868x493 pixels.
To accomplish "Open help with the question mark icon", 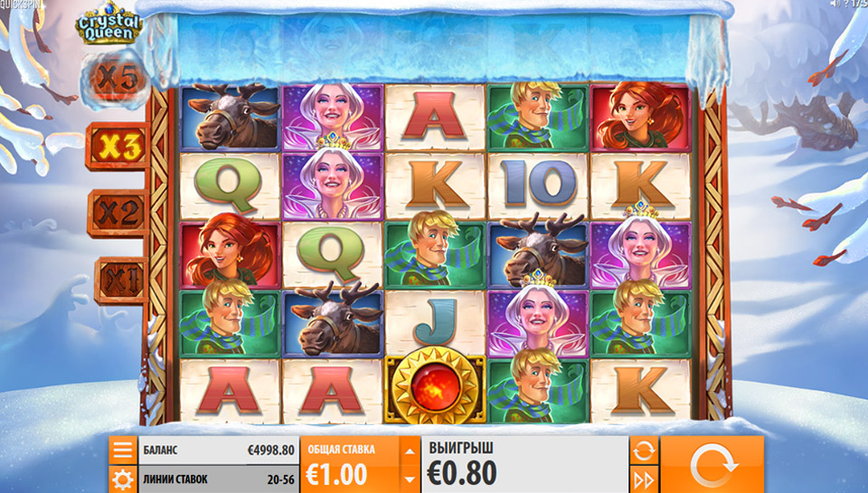I will [846, 4].
